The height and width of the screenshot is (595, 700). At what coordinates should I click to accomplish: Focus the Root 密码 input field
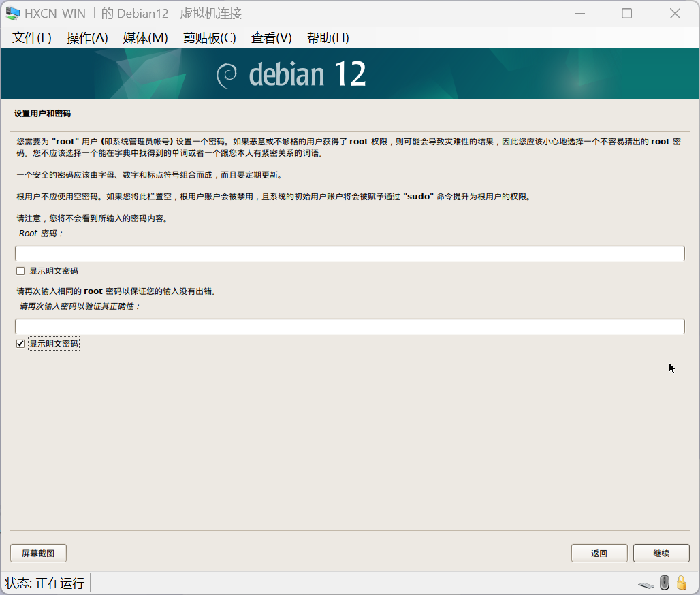349,253
